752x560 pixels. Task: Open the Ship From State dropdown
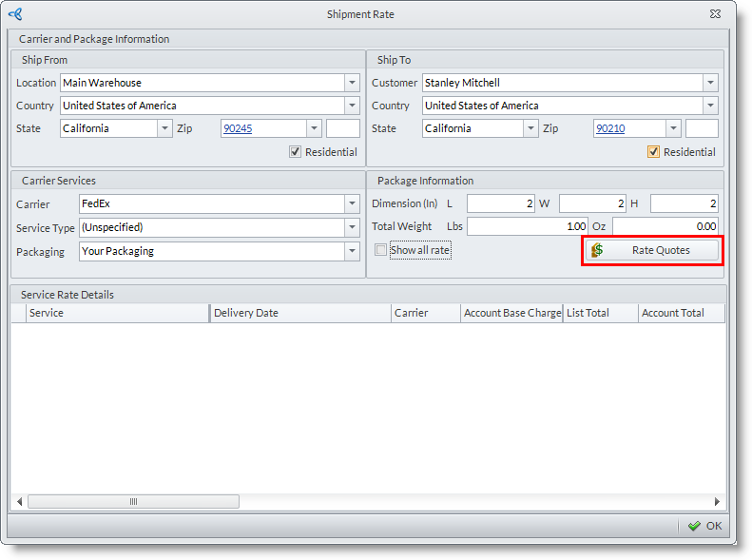(x=164, y=128)
